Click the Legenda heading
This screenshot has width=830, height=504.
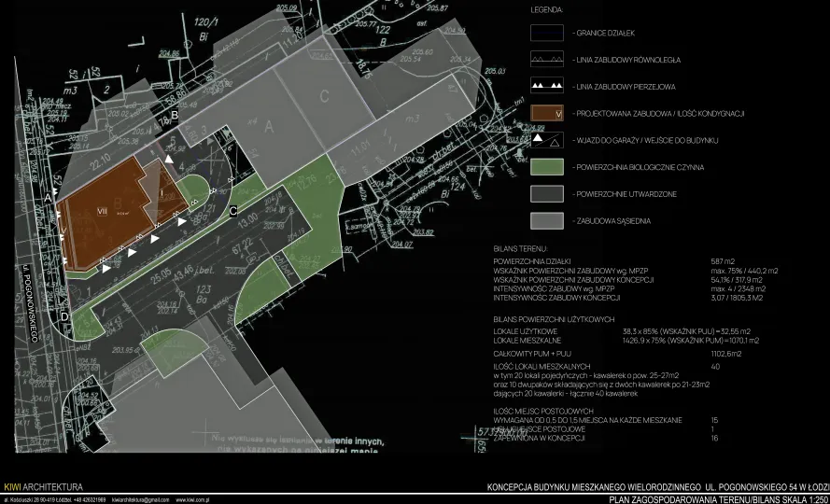[547, 8]
